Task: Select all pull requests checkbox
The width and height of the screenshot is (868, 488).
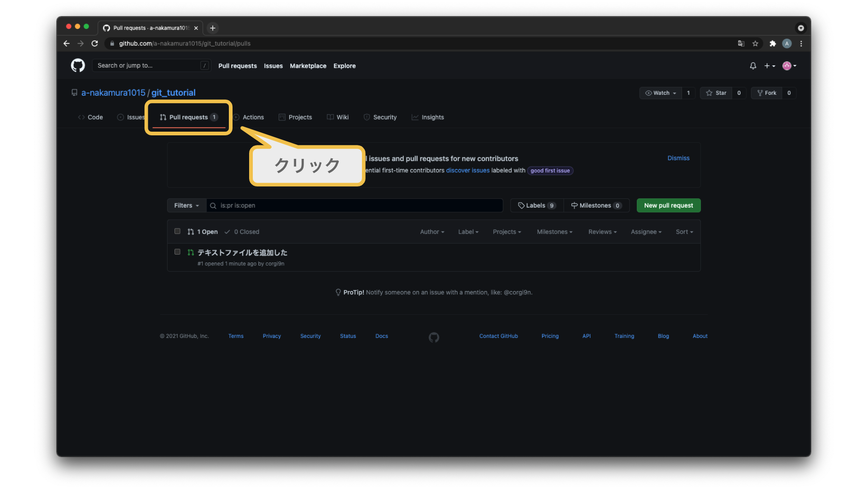Action: (177, 231)
